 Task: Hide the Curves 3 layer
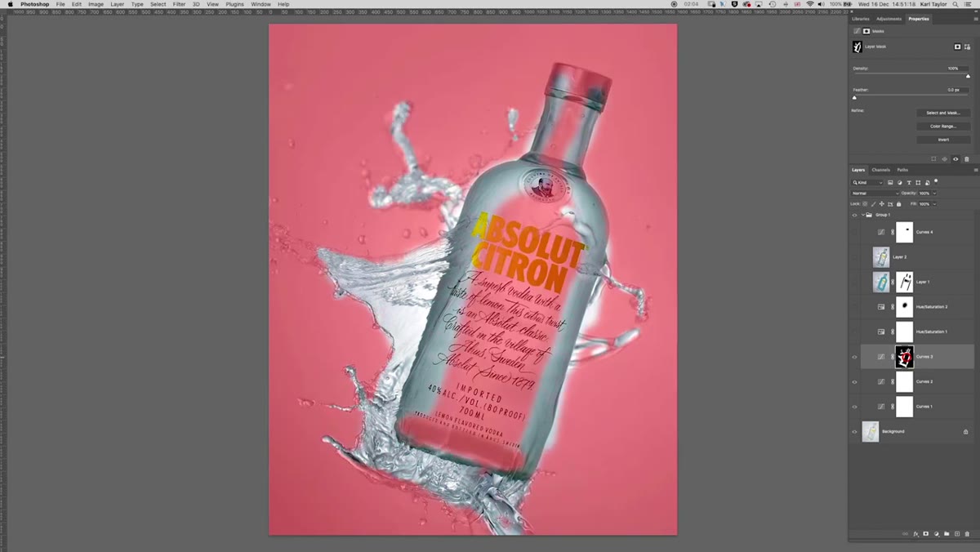click(x=855, y=357)
